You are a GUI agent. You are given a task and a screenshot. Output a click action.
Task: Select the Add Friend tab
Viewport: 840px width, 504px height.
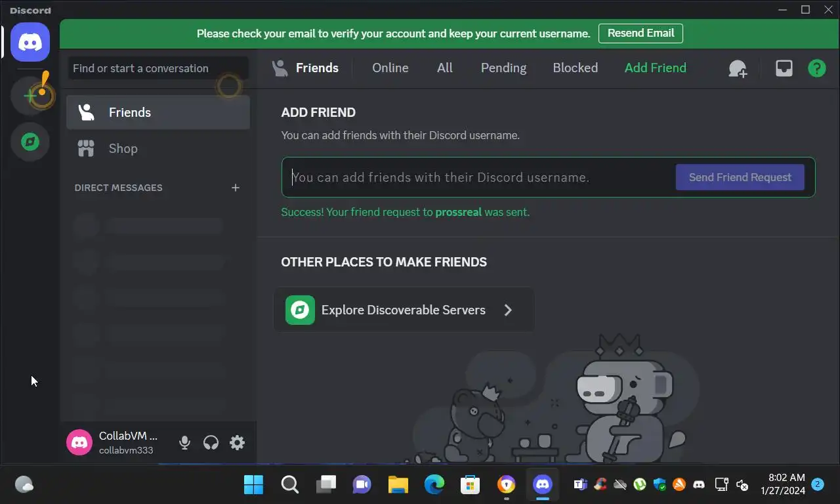click(656, 68)
